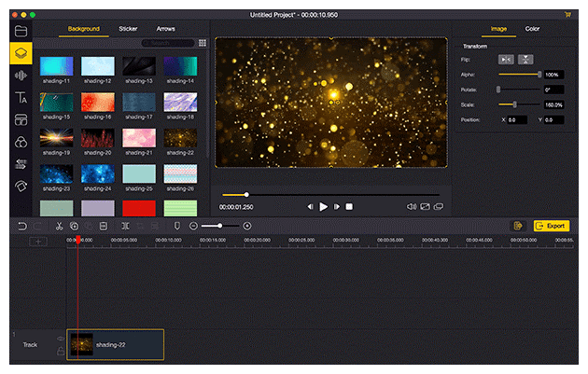Select the shading-12 thumbnail
588x374 pixels.
pyautogui.click(x=97, y=66)
